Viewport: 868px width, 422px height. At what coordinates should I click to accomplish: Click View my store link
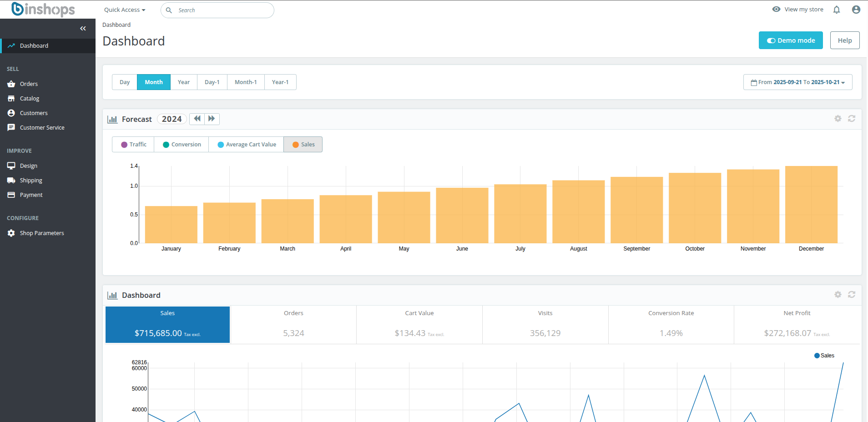point(803,10)
